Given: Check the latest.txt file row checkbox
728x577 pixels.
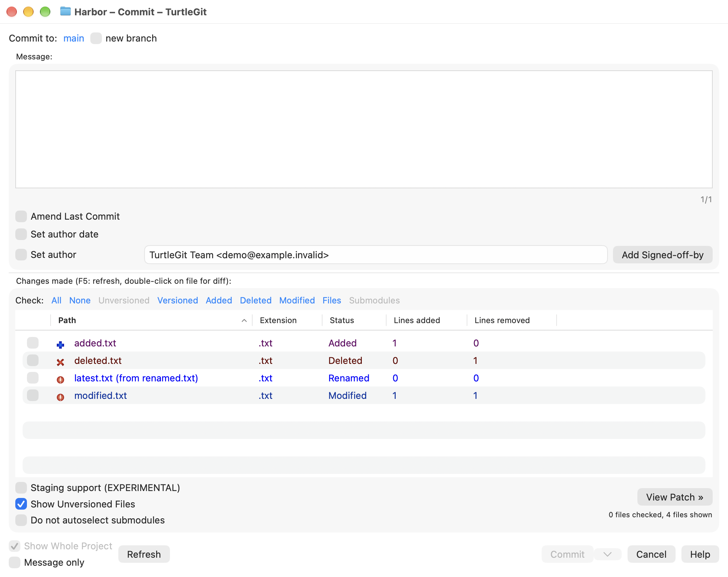Looking at the screenshot, I should (x=33, y=378).
